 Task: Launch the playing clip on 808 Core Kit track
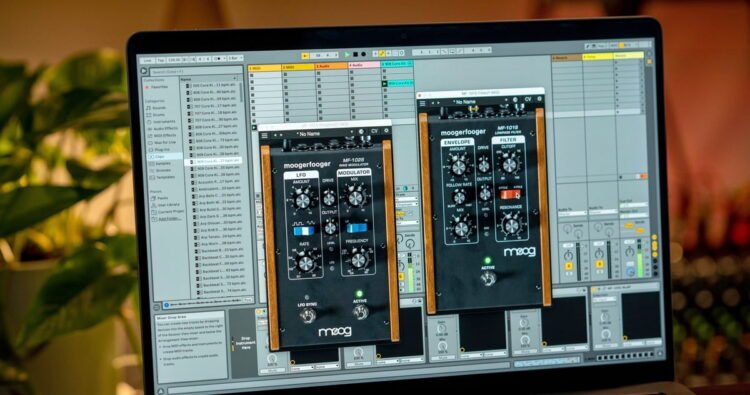click(385, 84)
